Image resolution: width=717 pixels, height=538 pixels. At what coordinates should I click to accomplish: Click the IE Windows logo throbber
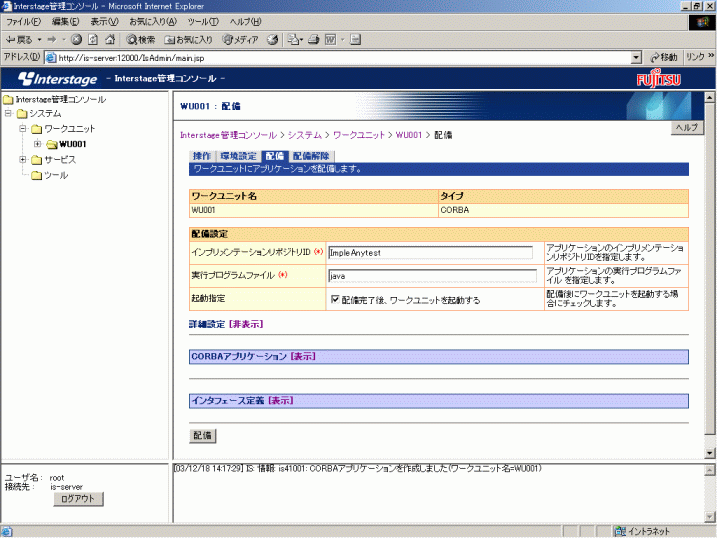(x=702, y=22)
